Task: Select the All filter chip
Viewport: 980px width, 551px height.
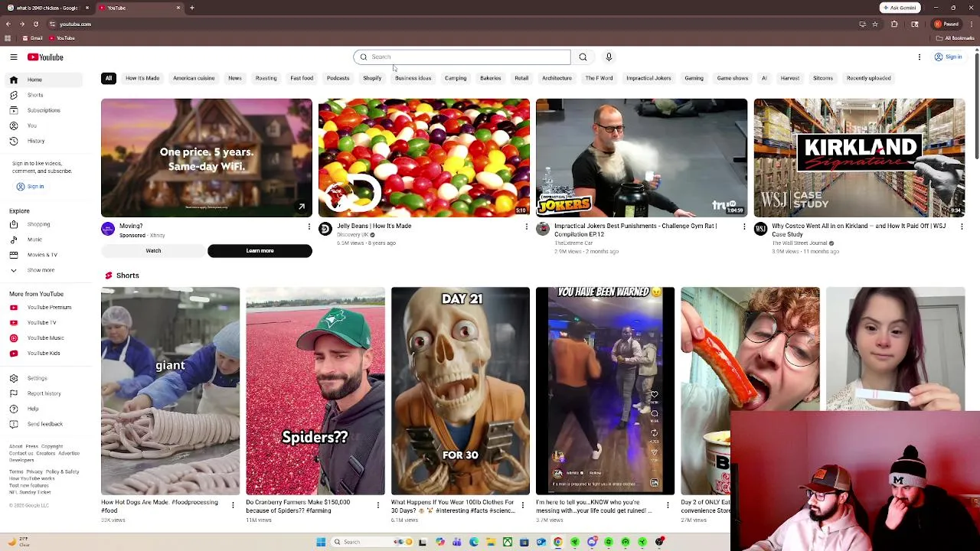Action: coord(109,78)
